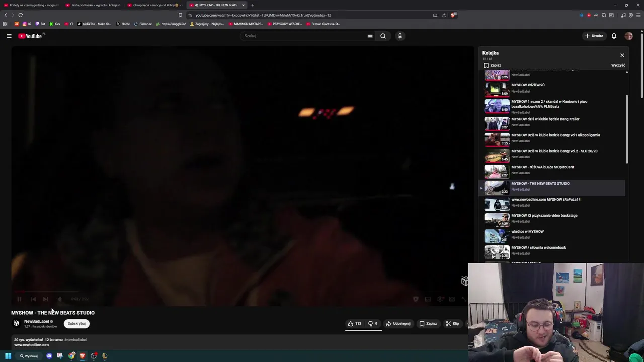Open browser extensions puzzle icon
The image size is (644, 362).
[x=604, y=15]
